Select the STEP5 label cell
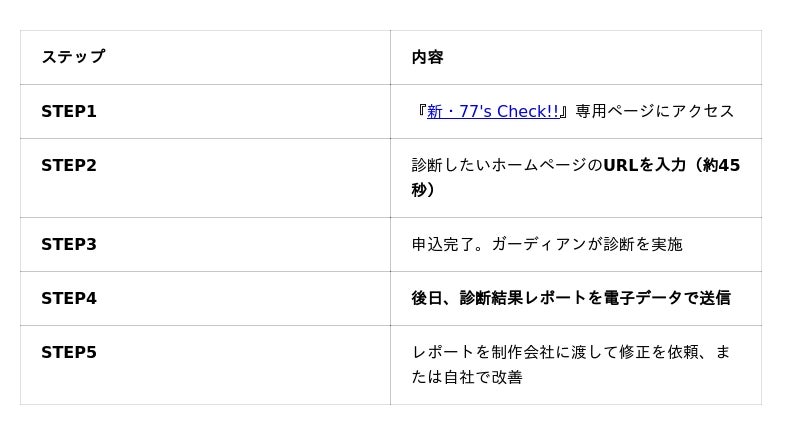This screenshot has height=435, width=800. pos(69,352)
